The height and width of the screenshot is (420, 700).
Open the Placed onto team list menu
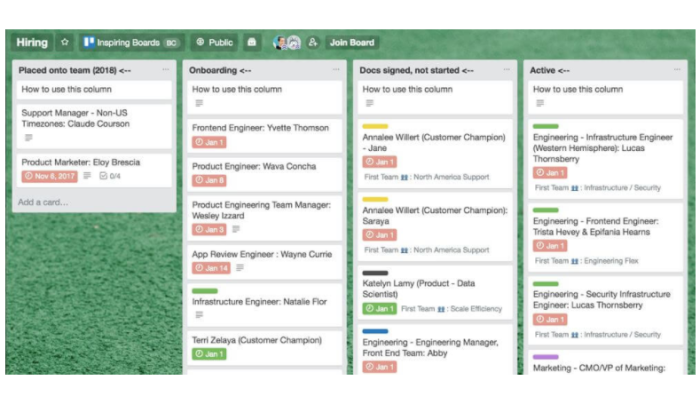pos(166,70)
